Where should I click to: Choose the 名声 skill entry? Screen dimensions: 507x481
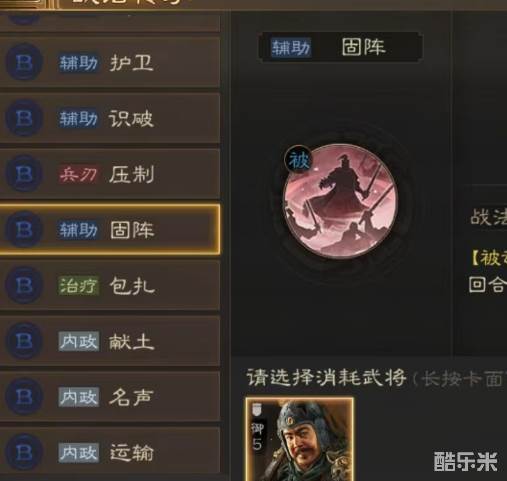coord(110,397)
